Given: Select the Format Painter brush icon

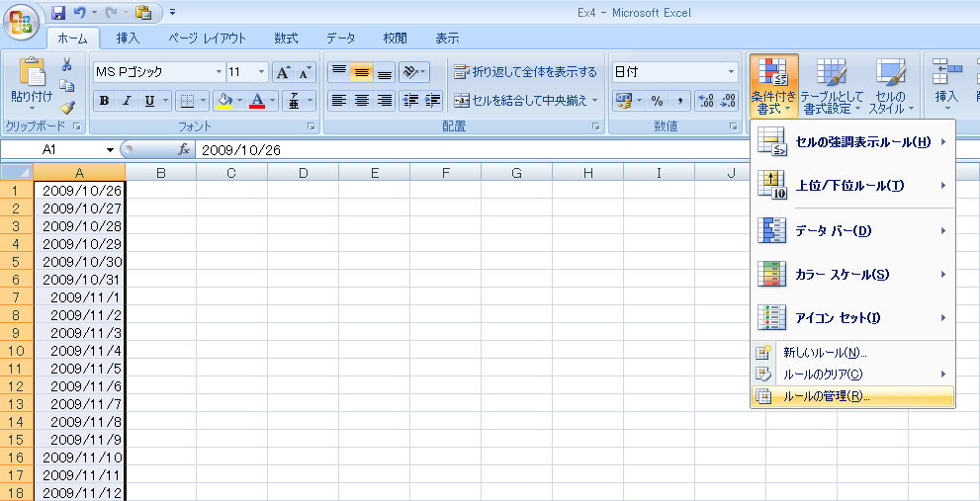Looking at the screenshot, I should pos(67,107).
